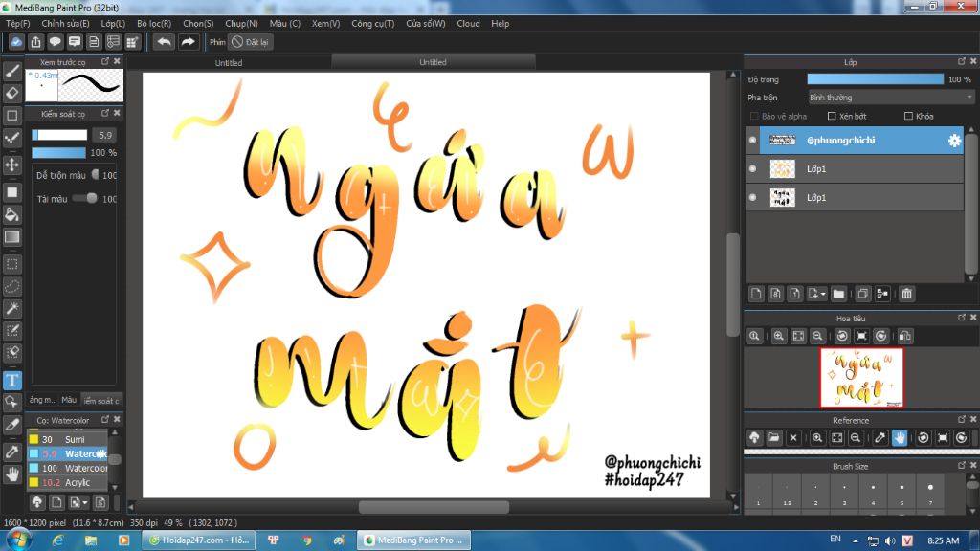Adjust brush opacity slider at 100 %

(58, 152)
